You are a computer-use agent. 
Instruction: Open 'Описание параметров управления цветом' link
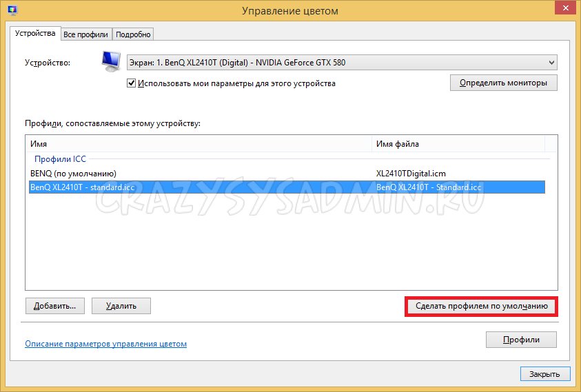point(105,344)
